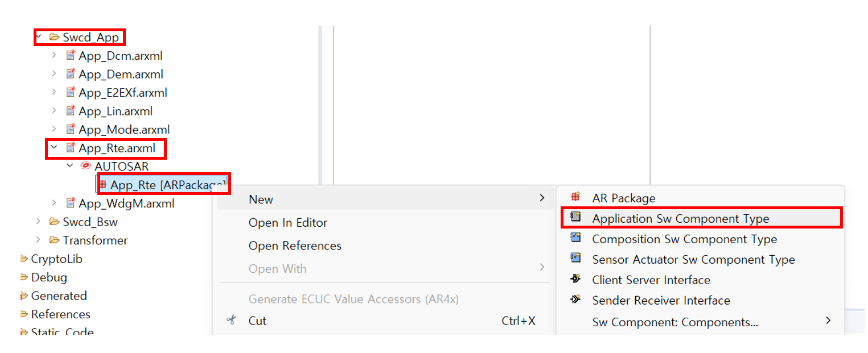Choose Open In Editor from context menu
Screen dimensions: 868x353
(x=287, y=223)
